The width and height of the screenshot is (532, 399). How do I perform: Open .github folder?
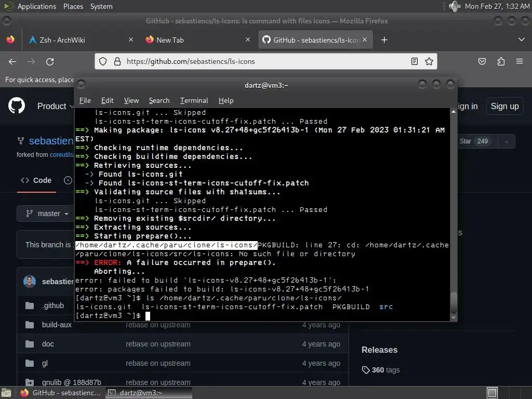coord(54,305)
